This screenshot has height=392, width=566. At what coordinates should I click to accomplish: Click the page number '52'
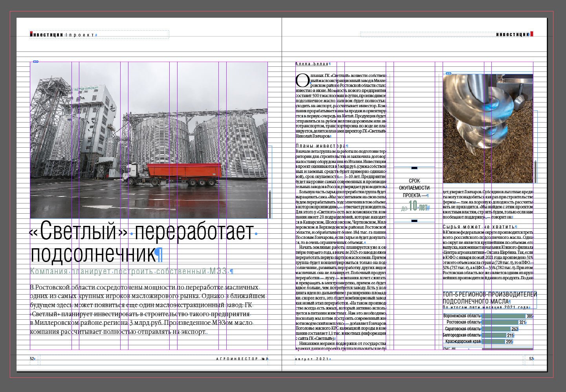[x=32, y=359]
